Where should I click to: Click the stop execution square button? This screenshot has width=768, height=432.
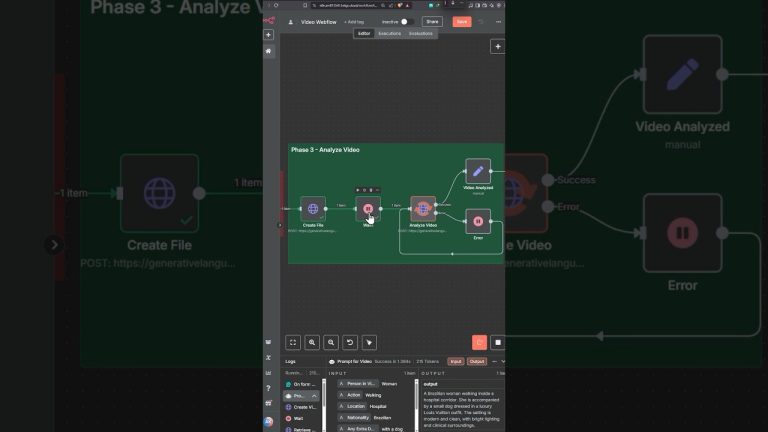click(x=498, y=342)
